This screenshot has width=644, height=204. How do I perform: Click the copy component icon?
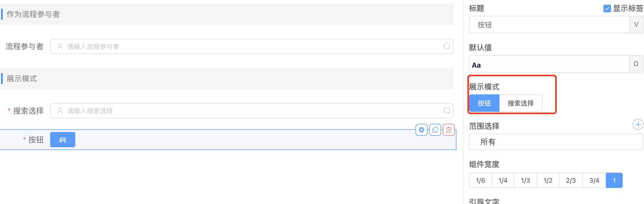tap(435, 130)
